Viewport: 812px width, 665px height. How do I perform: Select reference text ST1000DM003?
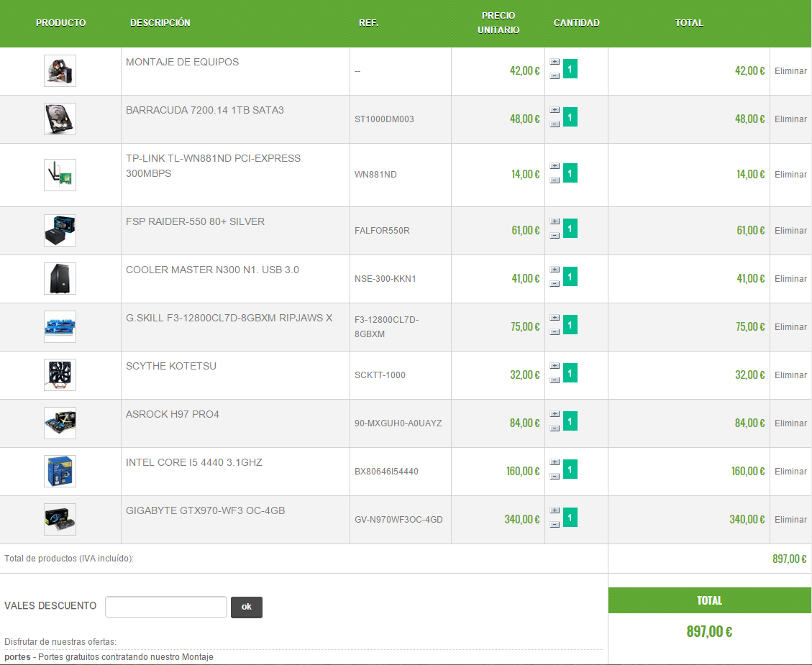coord(384,119)
